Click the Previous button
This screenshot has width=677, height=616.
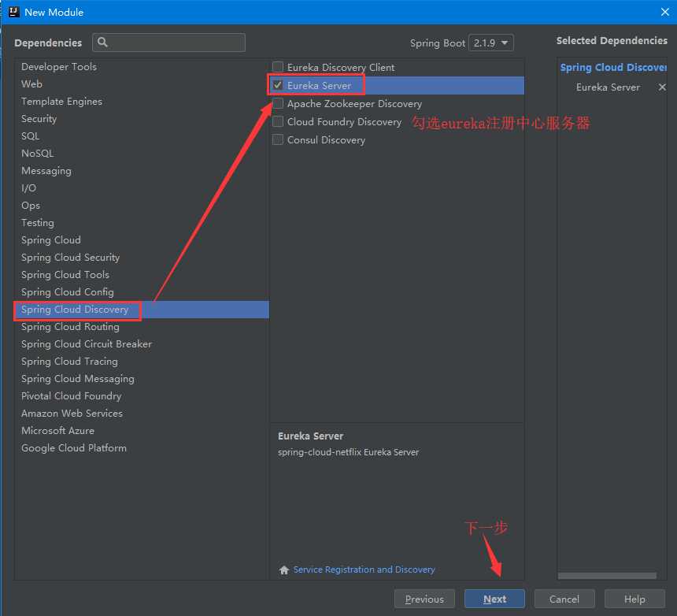tap(424, 599)
